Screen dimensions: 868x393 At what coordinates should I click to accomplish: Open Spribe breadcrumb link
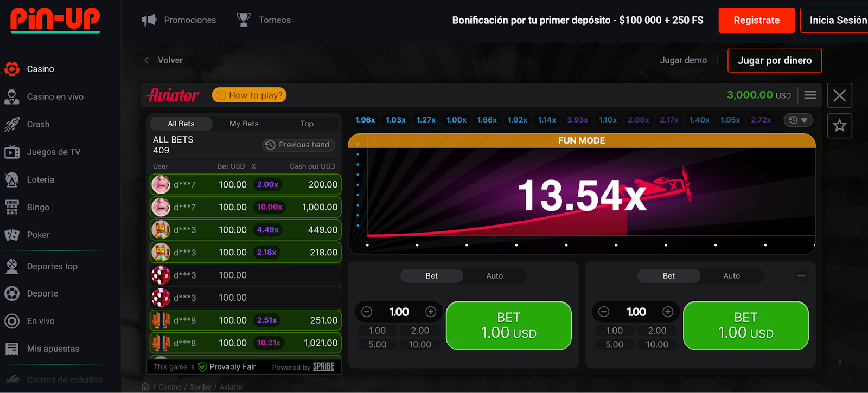click(x=200, y=387)
